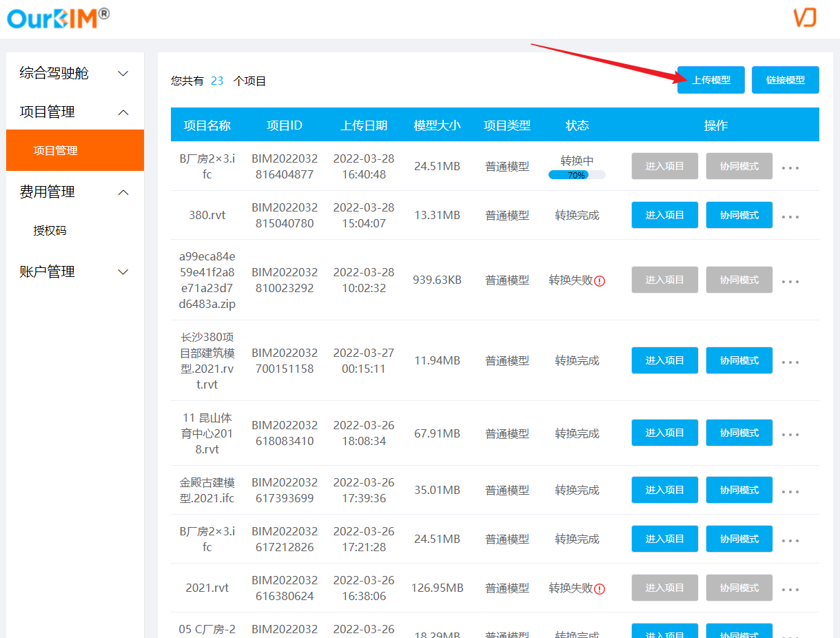Enter project 380.rvt via 进入项目

[x=665, y=215]
